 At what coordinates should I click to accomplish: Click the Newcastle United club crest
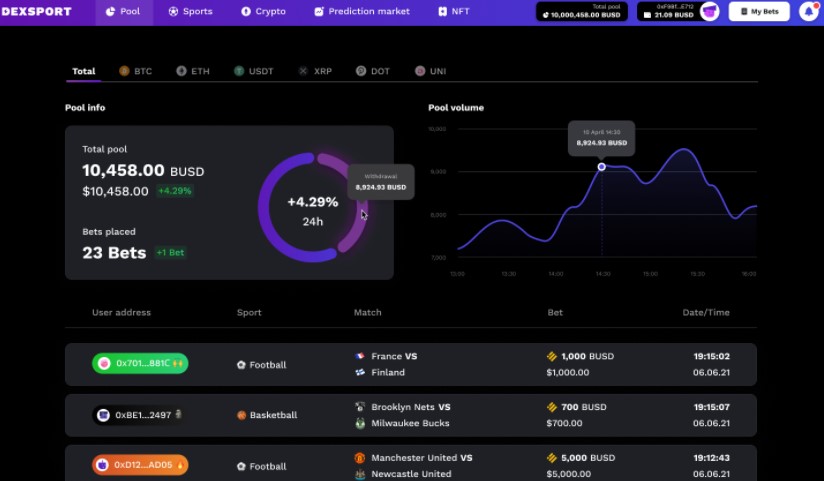coord(360,474)
